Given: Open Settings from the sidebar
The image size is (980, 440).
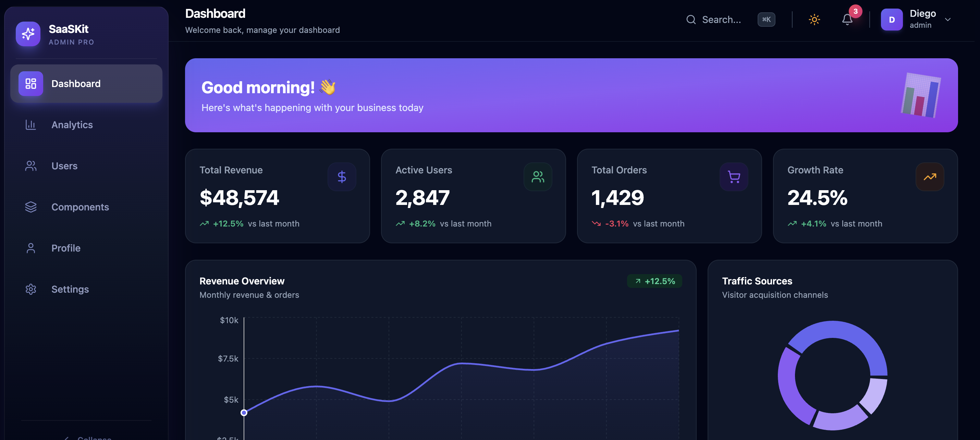Looking at the screenshot, I should 86,289.
